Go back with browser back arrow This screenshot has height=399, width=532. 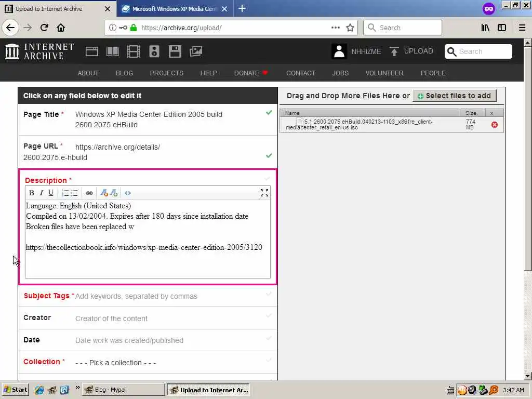click(x=10, y=28)
